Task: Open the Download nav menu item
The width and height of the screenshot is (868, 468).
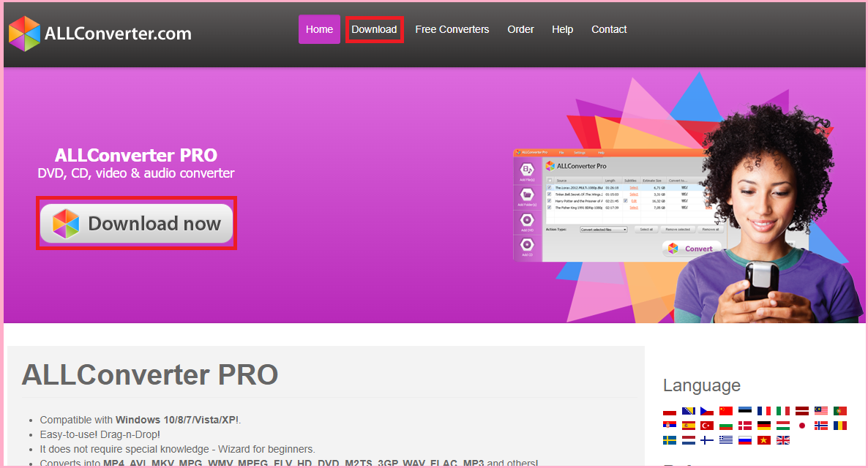Action: (x=374, y=29)
